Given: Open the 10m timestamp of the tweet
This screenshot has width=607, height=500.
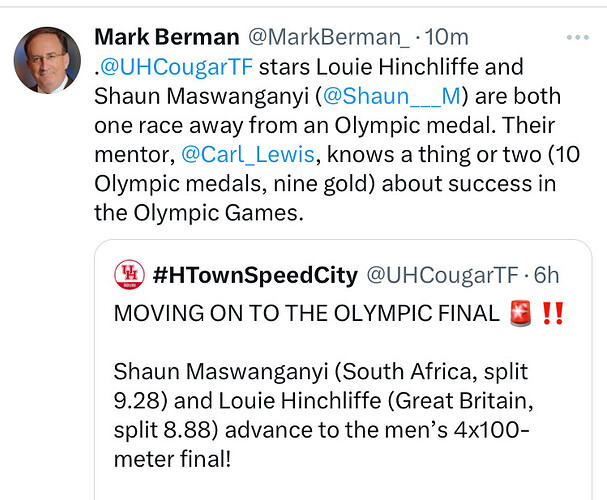Looking at the screenshot, I should click(447, 37).
